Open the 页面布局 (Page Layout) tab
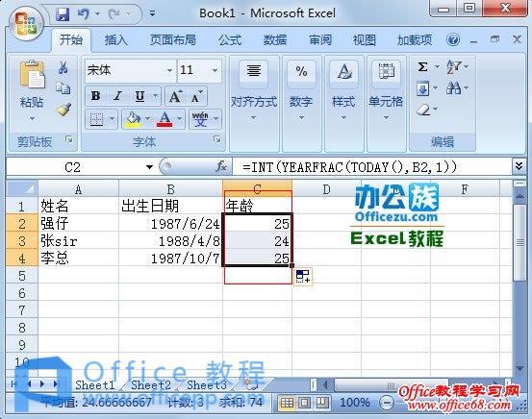Image resolution: width=532 pixels, height=419 pixels. 173,40
